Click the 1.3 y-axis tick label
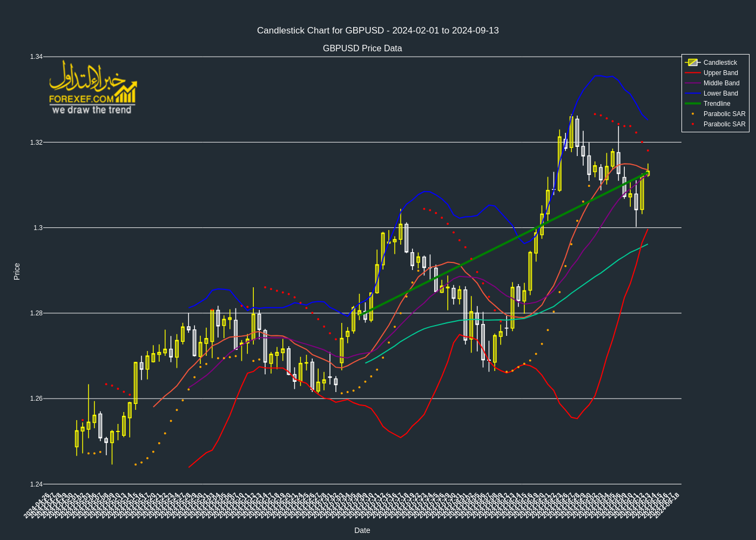 point(38,228)
